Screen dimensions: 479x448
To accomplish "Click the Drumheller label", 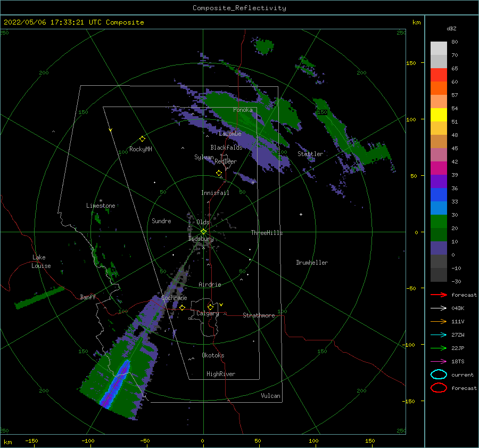I will click(312, 263).
